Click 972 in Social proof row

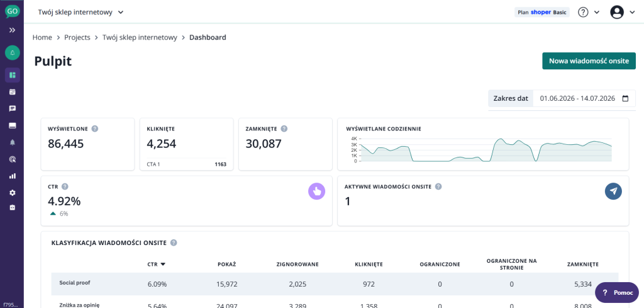[369, 284]
